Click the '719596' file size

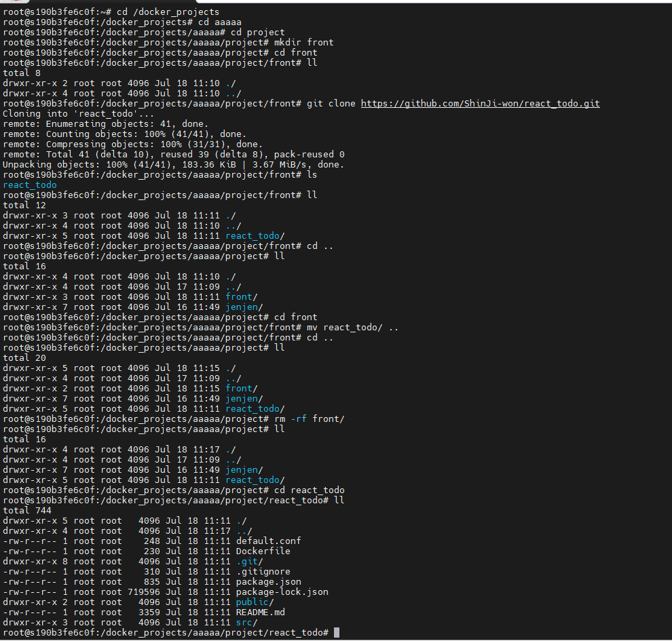tap(144, 592)
